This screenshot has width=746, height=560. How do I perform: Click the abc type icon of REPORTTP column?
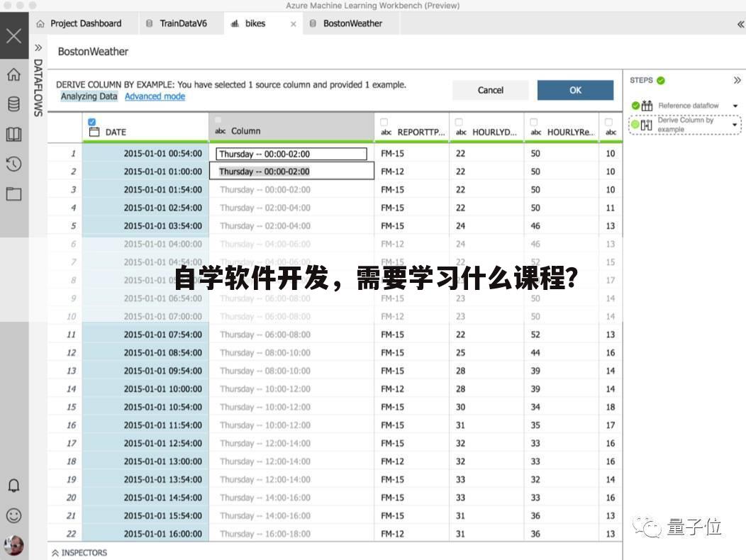[x=386, y=133]
